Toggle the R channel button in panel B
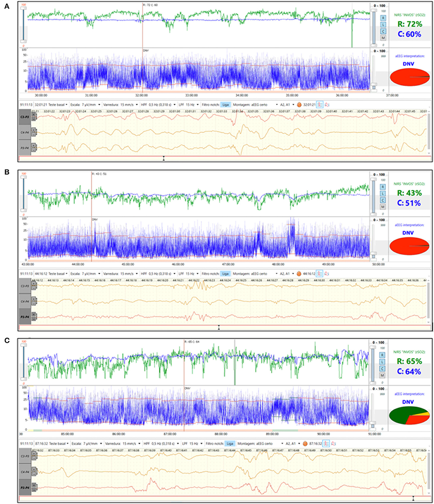Image resolution: width=434 pixels, height=504 pixels. pyautogui.click(x=382, y=187)
